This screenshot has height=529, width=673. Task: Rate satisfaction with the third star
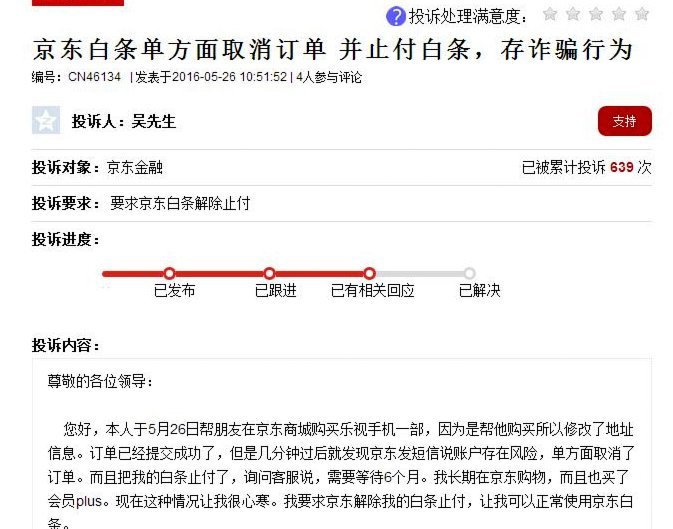click(596, 14)
